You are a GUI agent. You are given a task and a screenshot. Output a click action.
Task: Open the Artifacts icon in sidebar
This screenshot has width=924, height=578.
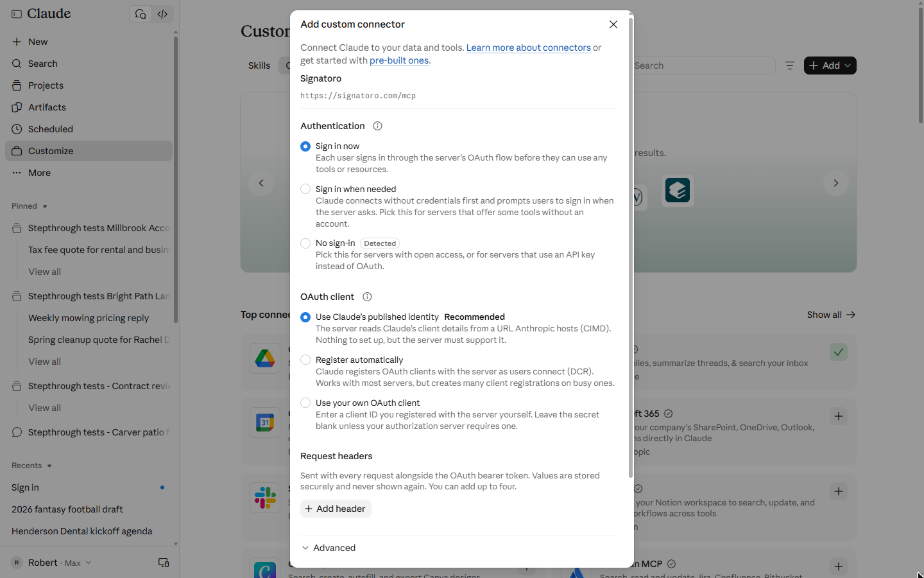click(x=17, y=107)
